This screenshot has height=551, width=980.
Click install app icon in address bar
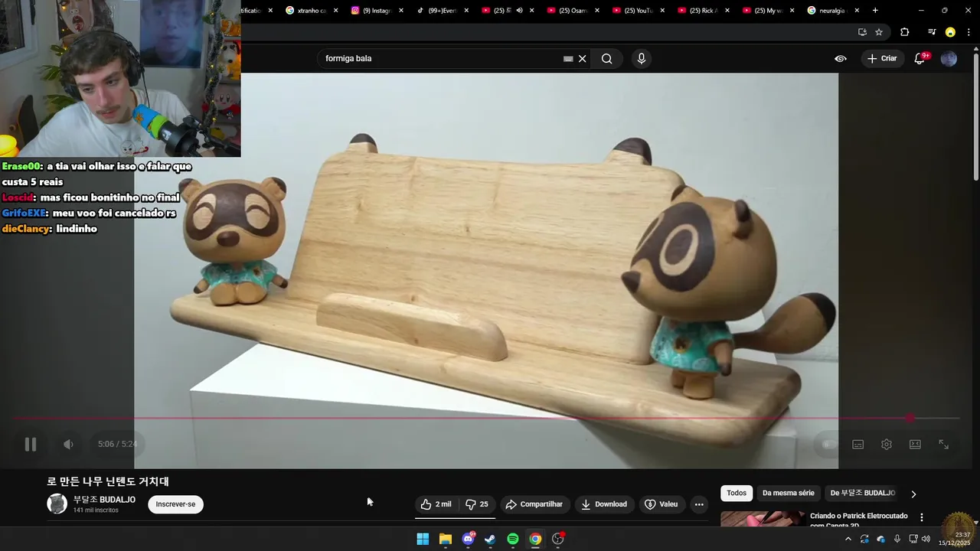pos(862,32)
